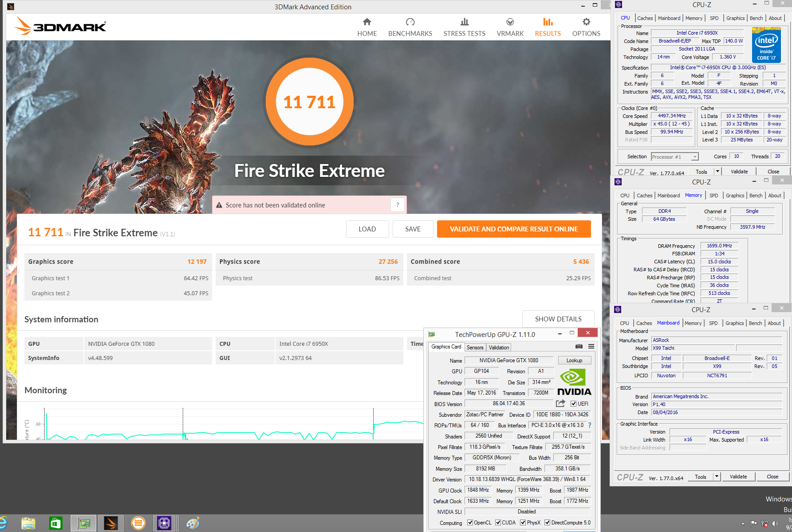
Task: Open STRESS TESTS in 3DMark
Action: point(464,27)
